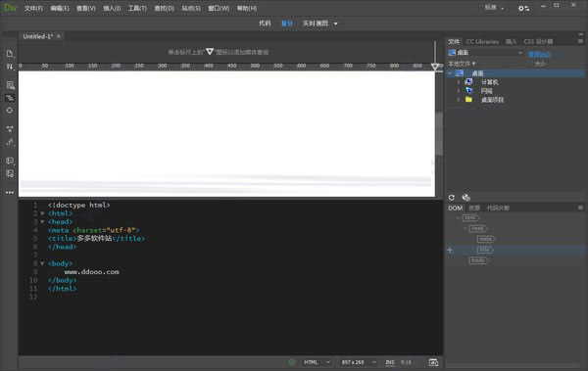Click the blue manage sites link

pyautogui.click(x=539, y=54)
